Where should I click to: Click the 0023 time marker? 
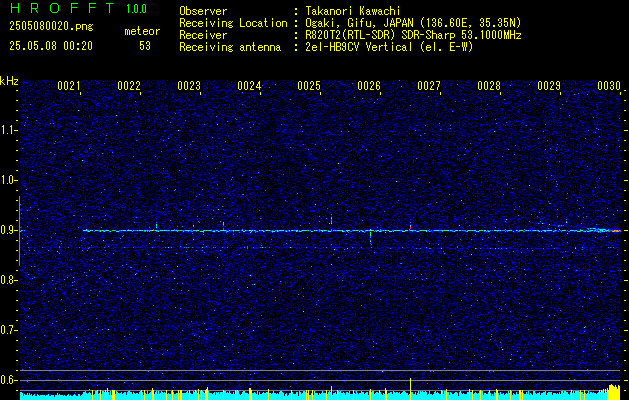[x=189, y=86]
